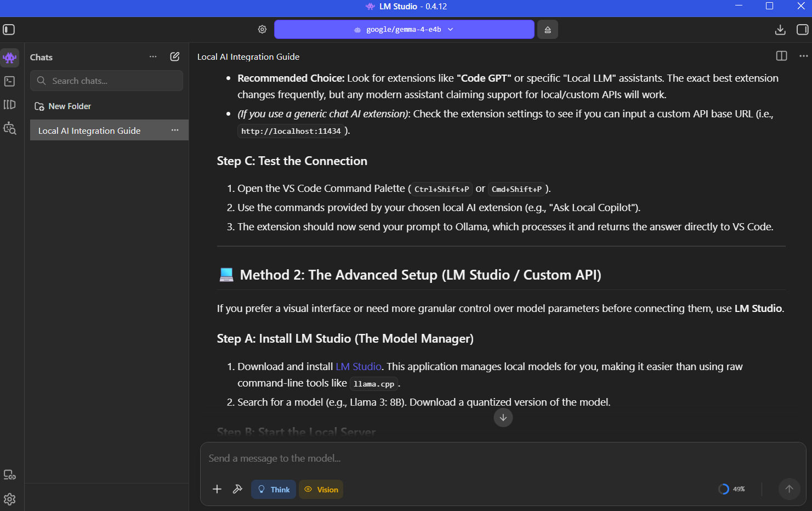Create a New Folder
812x511 pixels.
click(x=63, y=106)
